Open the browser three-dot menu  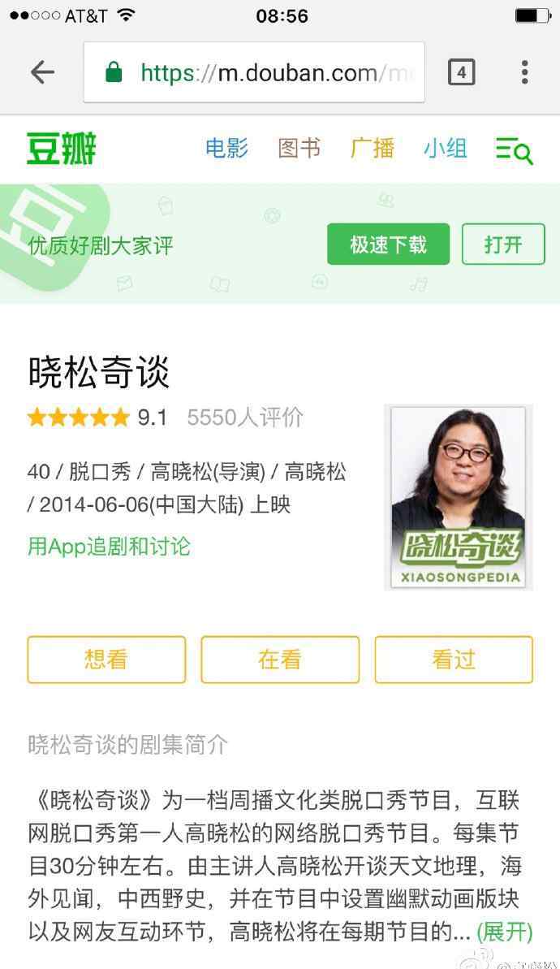[x=524, y=72]
